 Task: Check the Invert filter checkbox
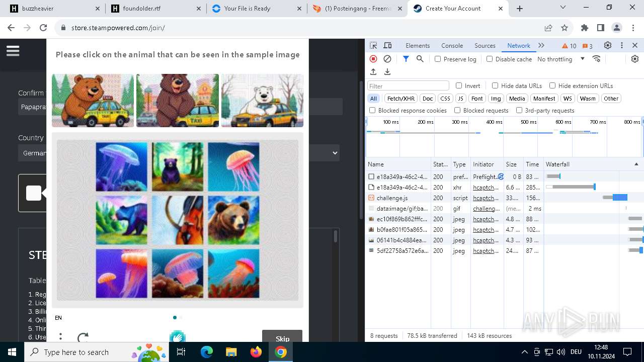tap(459, 85)
